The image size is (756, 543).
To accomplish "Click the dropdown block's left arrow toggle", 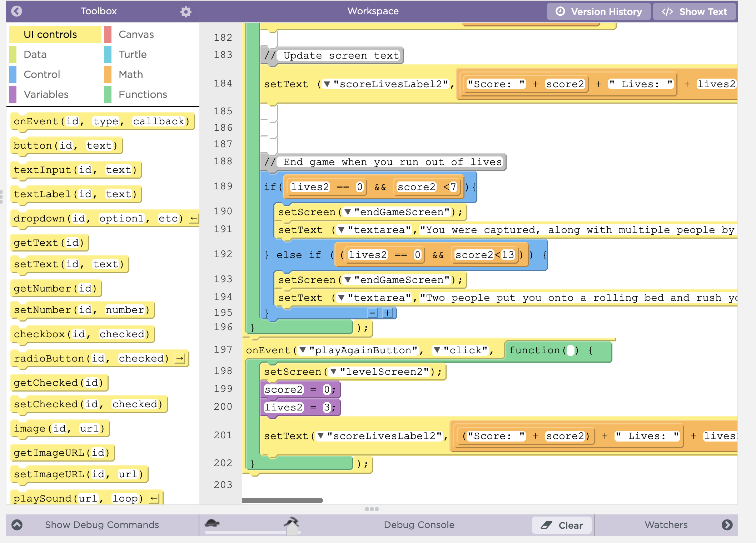I will (x=194, y=218).
